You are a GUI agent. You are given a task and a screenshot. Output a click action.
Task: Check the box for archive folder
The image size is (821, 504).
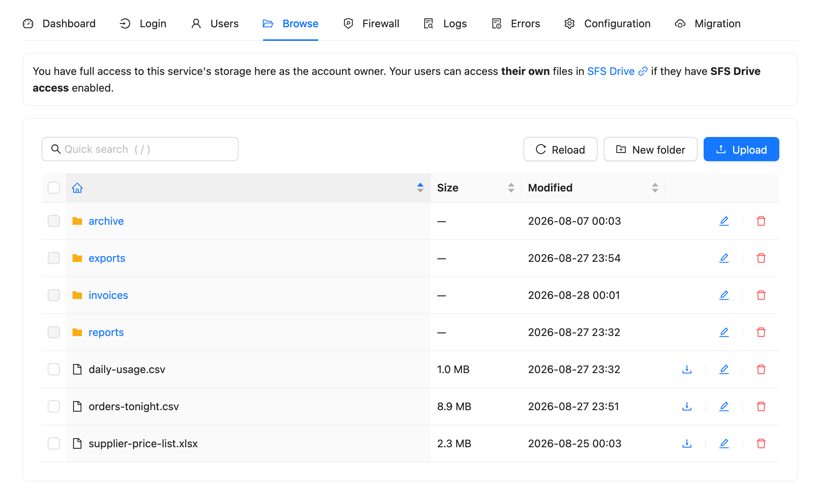click(x=54, y=221)
